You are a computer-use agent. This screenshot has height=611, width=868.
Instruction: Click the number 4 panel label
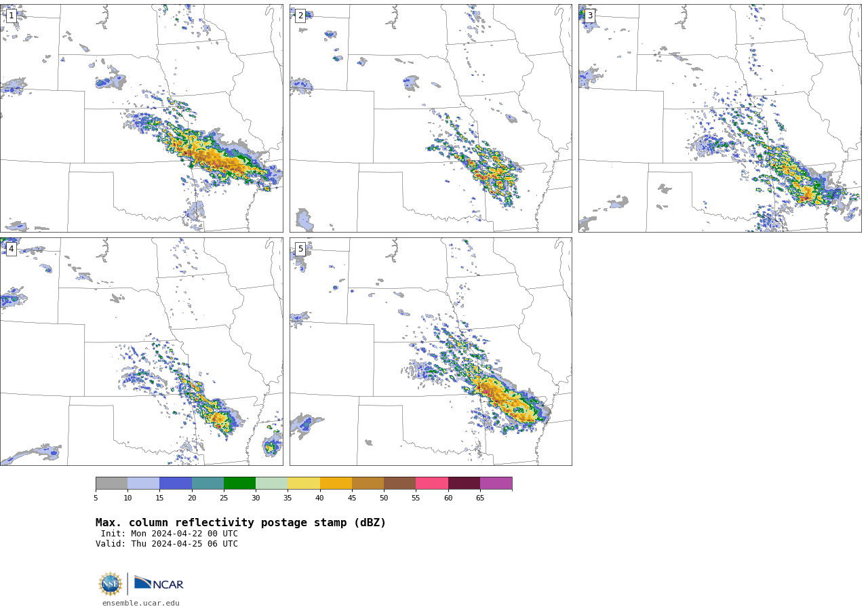coord(11,249)
